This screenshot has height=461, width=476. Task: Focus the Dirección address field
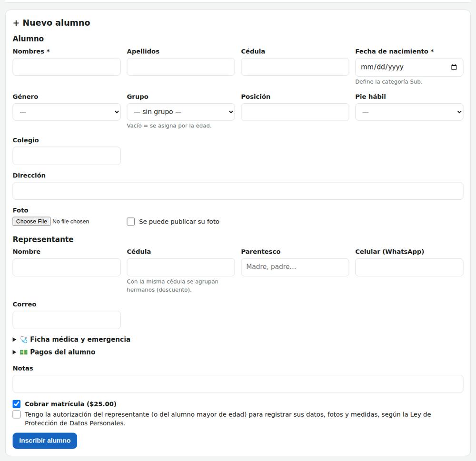238,191
